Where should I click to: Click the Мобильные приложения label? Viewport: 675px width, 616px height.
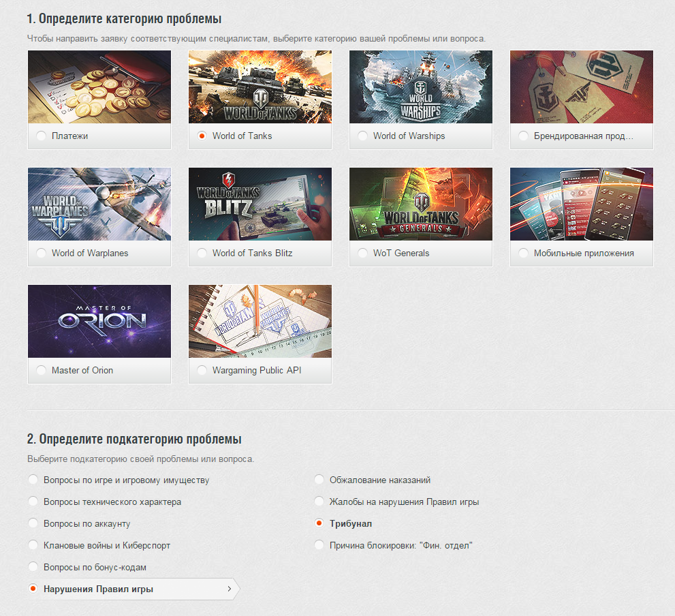point(584,253)
